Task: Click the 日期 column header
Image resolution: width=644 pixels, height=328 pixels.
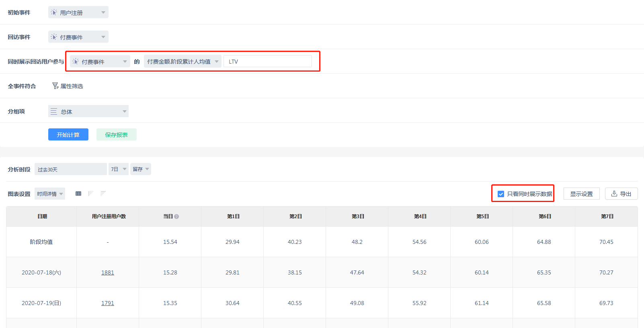Action: (42, 217)
